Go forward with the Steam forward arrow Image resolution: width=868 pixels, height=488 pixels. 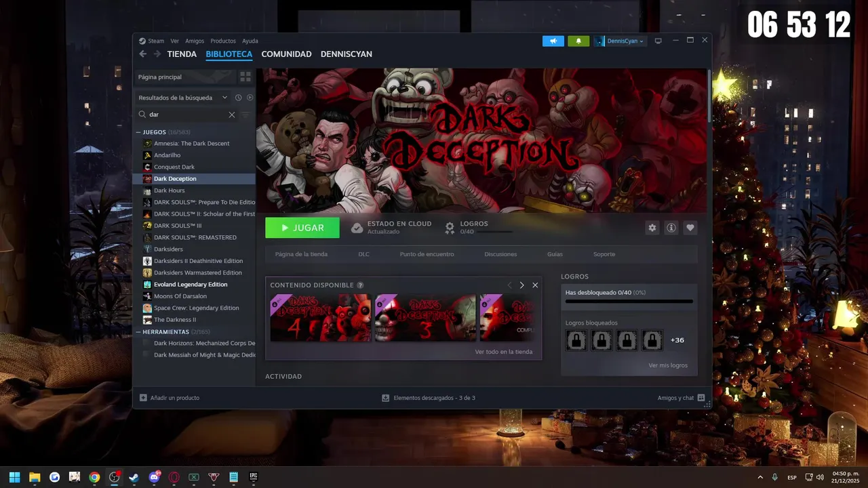157,54
